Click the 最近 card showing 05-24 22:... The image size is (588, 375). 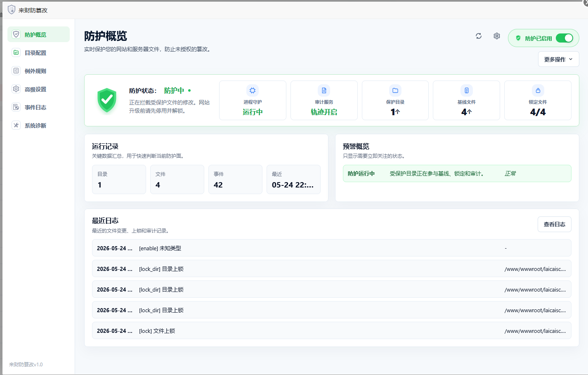(x=293, y=179)
